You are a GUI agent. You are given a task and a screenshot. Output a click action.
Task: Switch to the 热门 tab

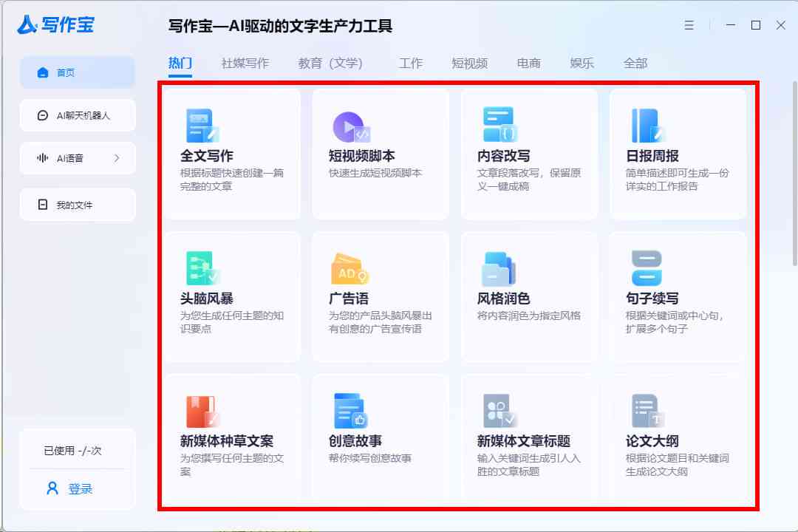(180, 63)
